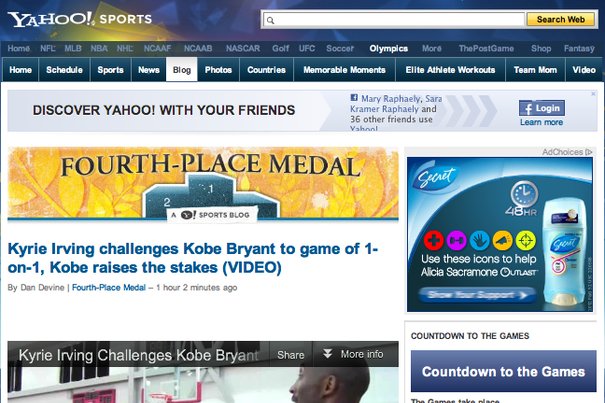The height and width of the screenshot is (403, 605).
Task: Open the Sports tab
Action: 110,70
